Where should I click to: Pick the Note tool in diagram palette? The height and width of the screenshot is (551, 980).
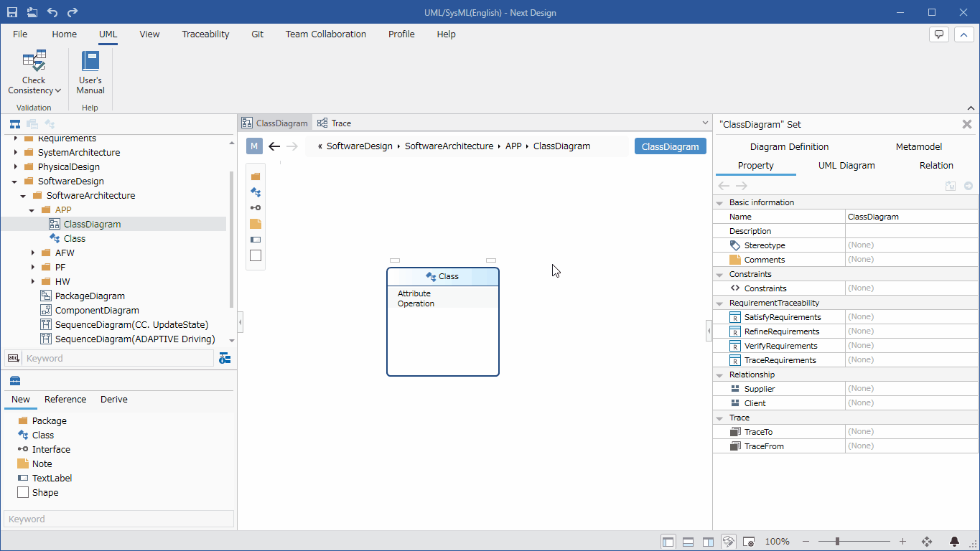[256, 224]
